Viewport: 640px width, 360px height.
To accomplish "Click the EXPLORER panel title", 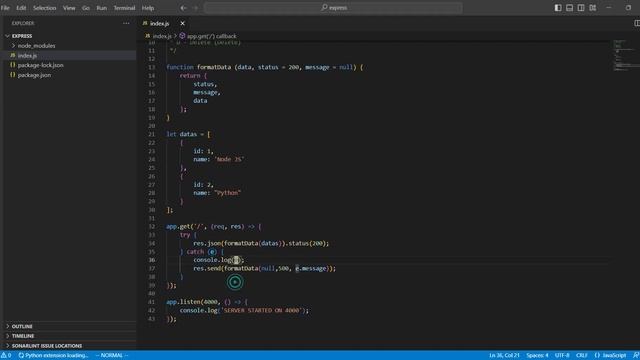I will pyautogui.click(x=23, y=23).
